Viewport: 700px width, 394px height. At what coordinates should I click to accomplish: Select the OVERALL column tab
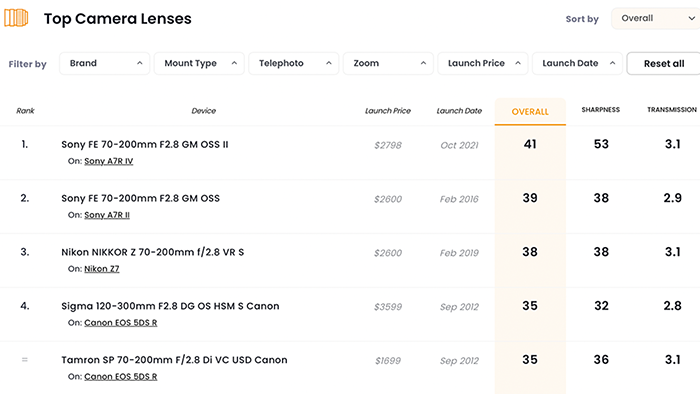click(530, 112)
